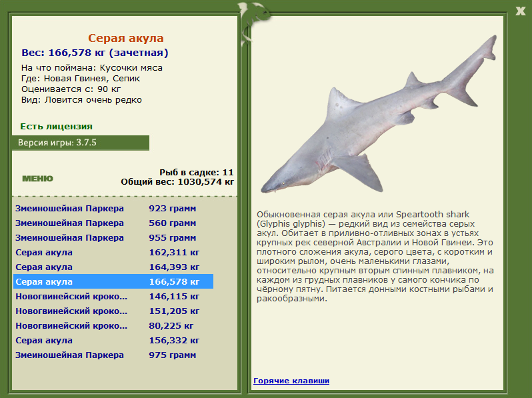
Task: Select Змеиношейная Паркера 560 грамм row
Action: click(x=113, y=223)
